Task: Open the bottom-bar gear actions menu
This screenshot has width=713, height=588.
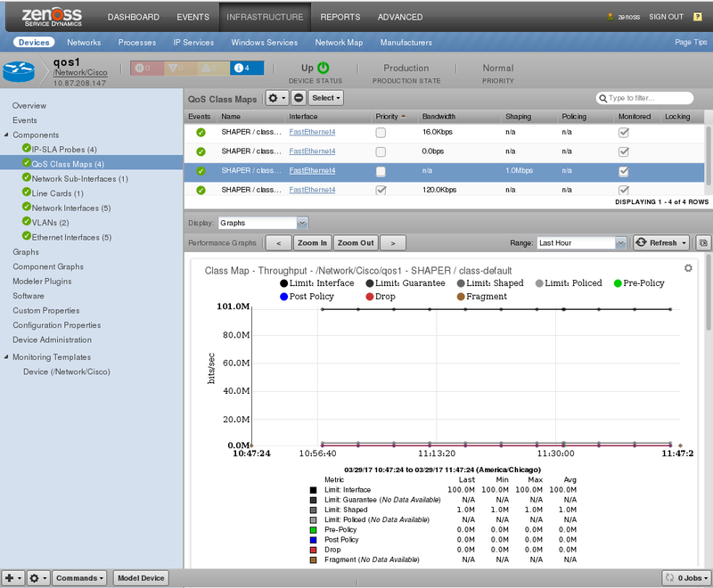Action: tap(38, 578)
